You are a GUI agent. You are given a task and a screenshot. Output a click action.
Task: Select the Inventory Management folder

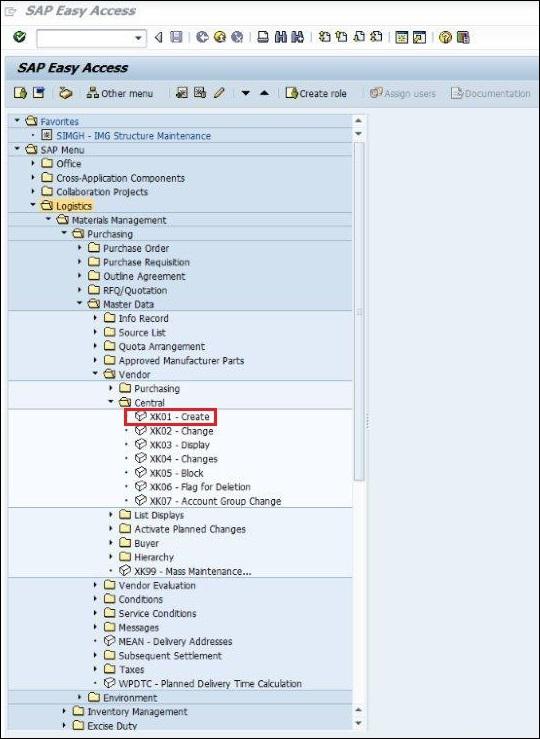137,712
